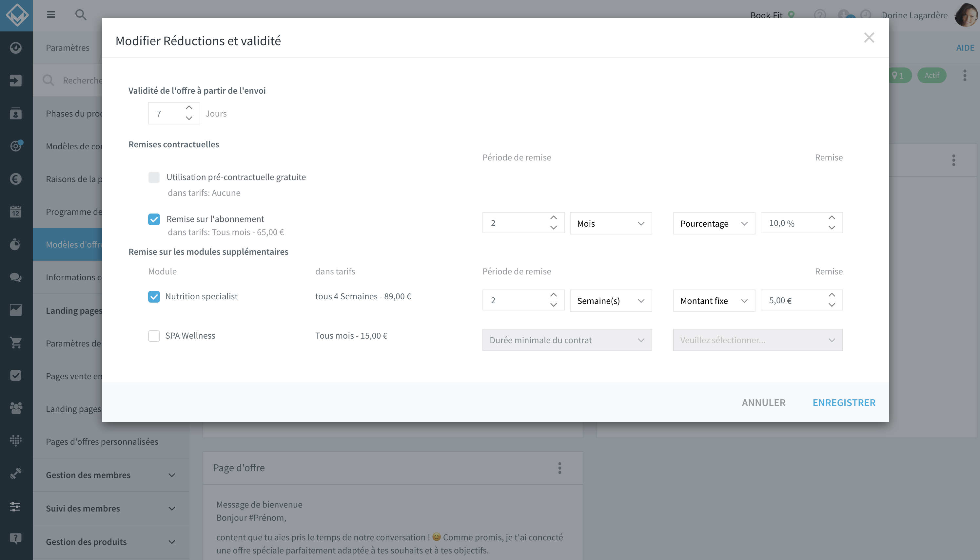Click the ENREGISTRER button

tap(844, 403)
